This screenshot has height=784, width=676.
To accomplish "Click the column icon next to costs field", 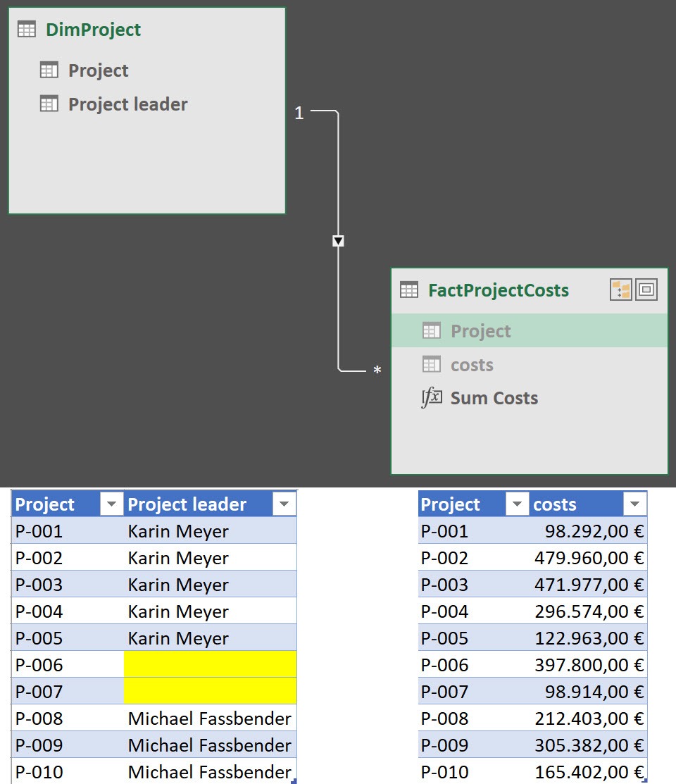I will tap(430, 365).
